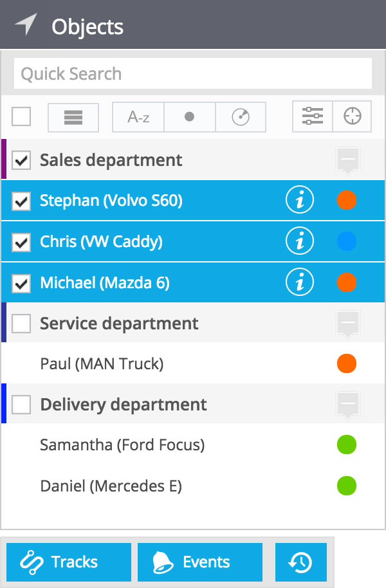Focus the Quick Search field
386x588 pixels.
[x=193, y=73]
